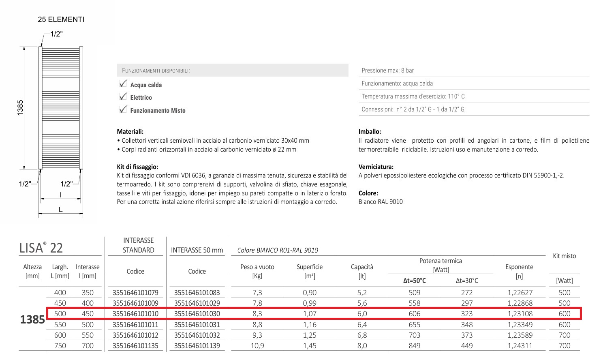Image resolution: width=603 pixels, height=364 pixels.
Task: Click the Funzionamenti disponibili header bar
Action: (x=232, y=71)
